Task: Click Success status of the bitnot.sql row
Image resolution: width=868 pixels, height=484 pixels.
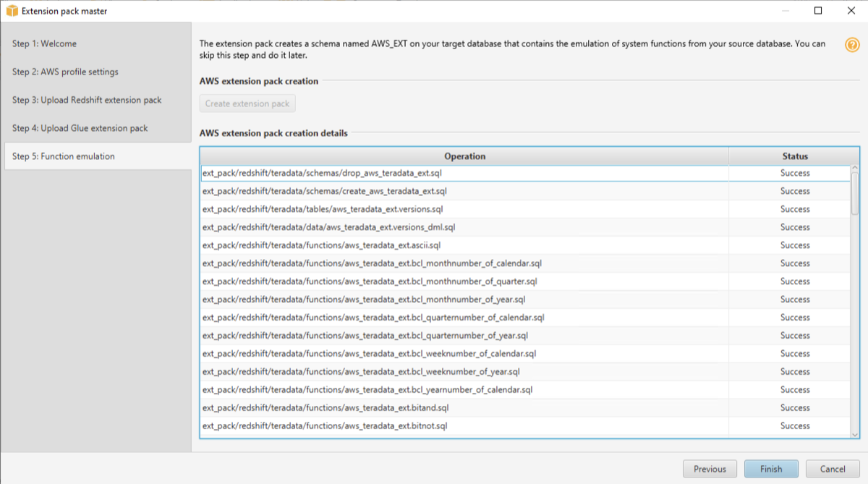Action: 794,426
